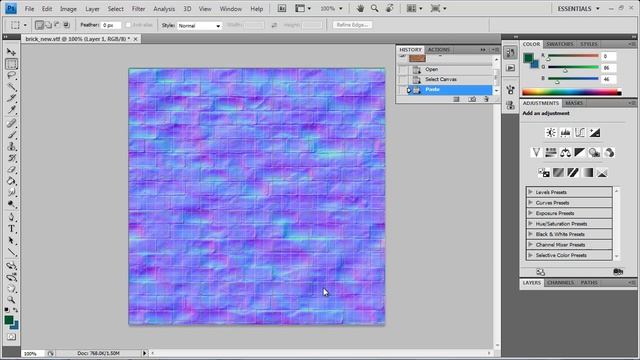Switch to the Swatches tab
Screen dimensions: 640x360
point(560,44)
